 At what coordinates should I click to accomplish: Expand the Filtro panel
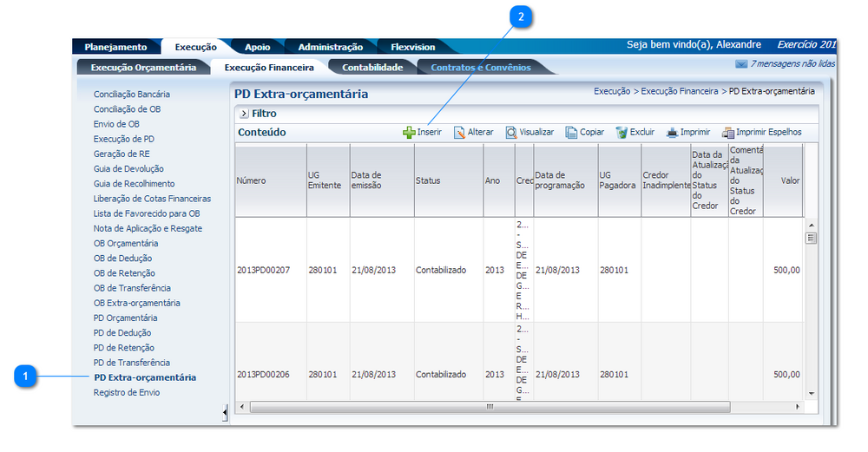click(x=243, y=114)
